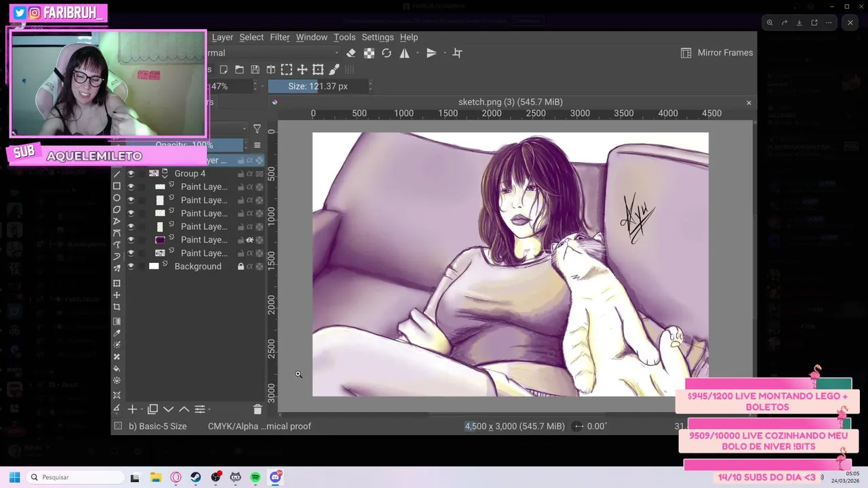Select the Gradient tool
The image size is (868, 488).
(x=117, y=321)
